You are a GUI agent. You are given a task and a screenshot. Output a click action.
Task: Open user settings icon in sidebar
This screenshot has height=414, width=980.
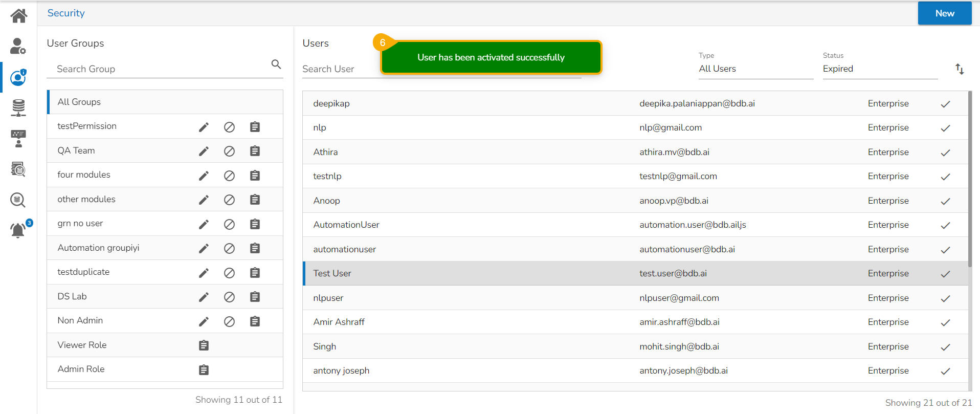click(18, 46)
